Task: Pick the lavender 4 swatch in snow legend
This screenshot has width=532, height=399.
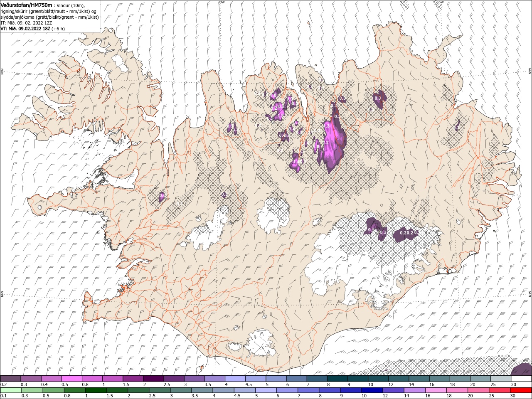Action: [235, 379]
